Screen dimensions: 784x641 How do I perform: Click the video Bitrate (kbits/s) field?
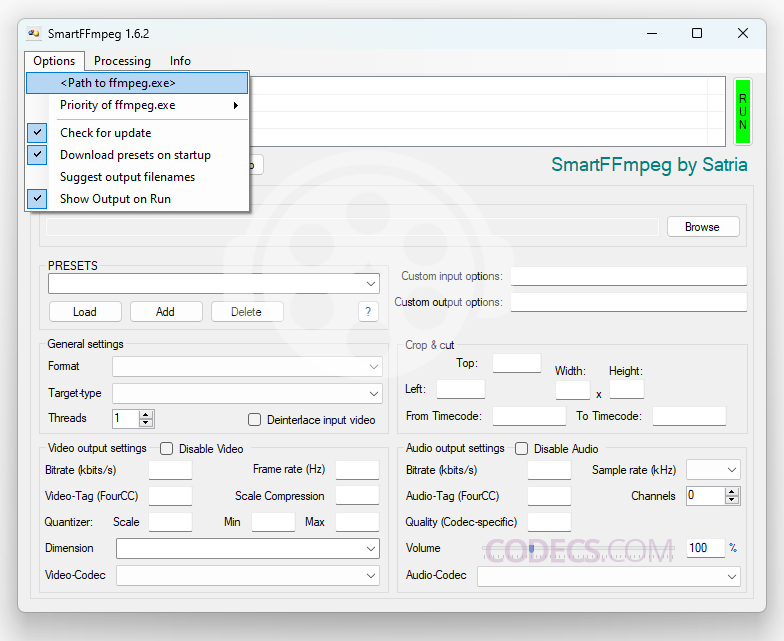(x=170, y=470)
